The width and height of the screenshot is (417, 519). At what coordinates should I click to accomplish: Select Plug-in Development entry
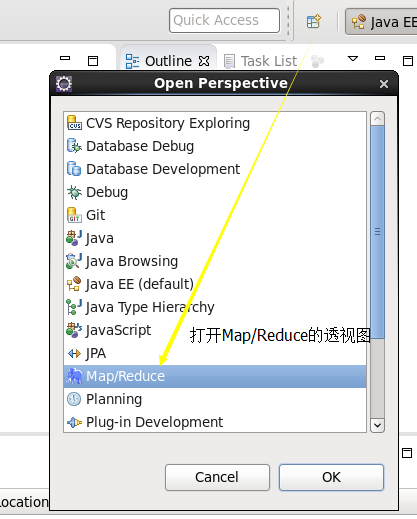coord(215,422)
